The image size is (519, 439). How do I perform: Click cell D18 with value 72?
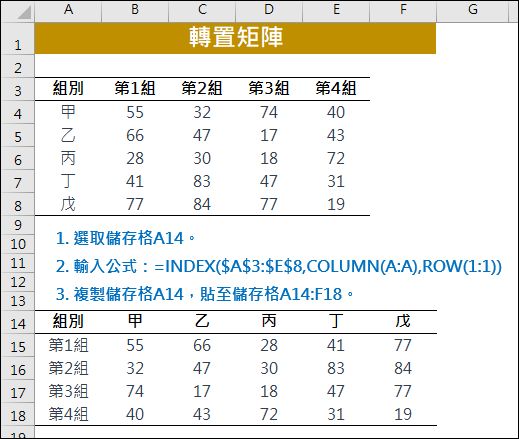pyautogui.click(x=269, y=414)
